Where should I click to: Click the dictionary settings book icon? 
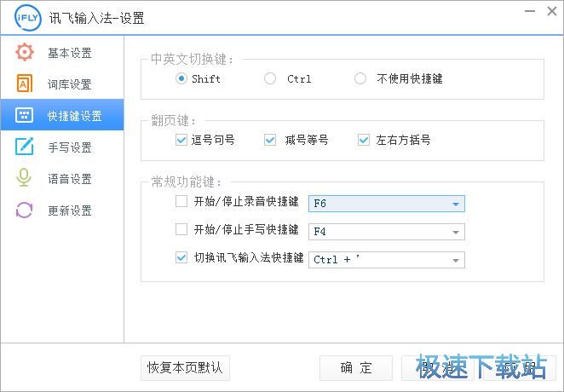pyautogui.click(x=25, y=84)
